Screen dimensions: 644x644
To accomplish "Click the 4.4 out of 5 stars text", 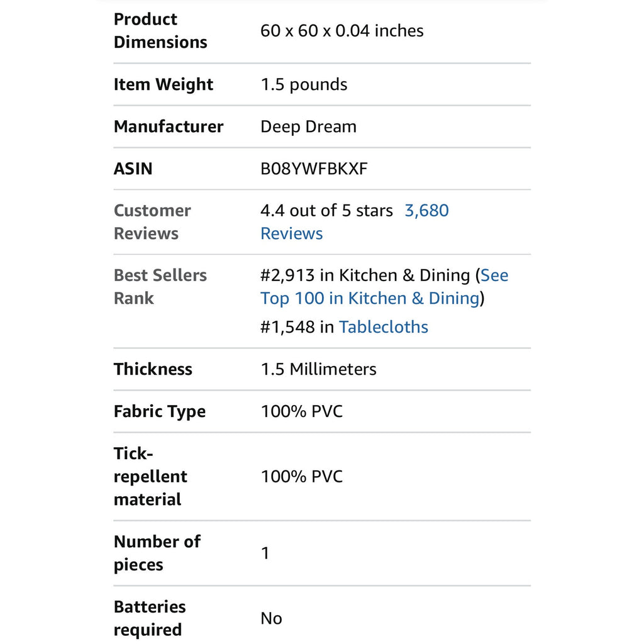I will point(326,211).
